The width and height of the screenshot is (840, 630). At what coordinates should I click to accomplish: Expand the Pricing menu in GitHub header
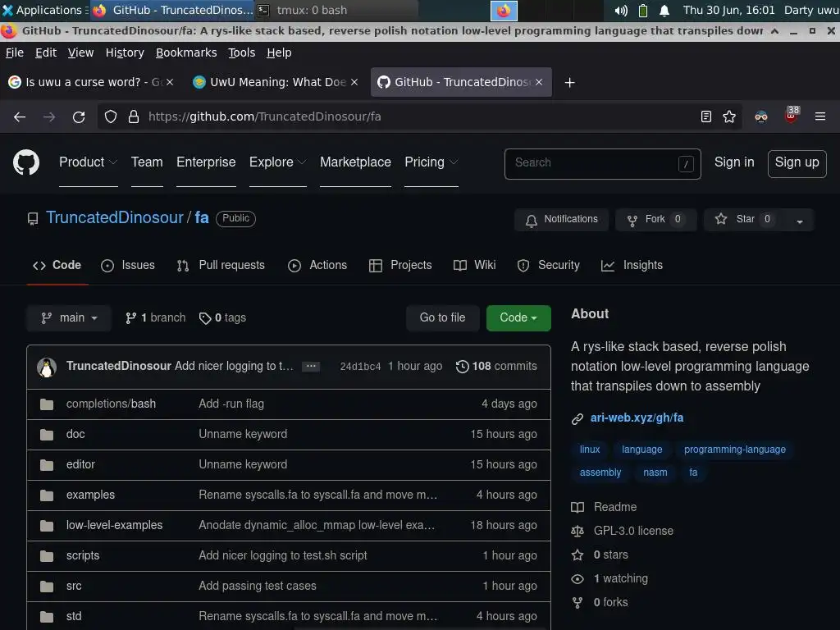(x=431, y=162)
